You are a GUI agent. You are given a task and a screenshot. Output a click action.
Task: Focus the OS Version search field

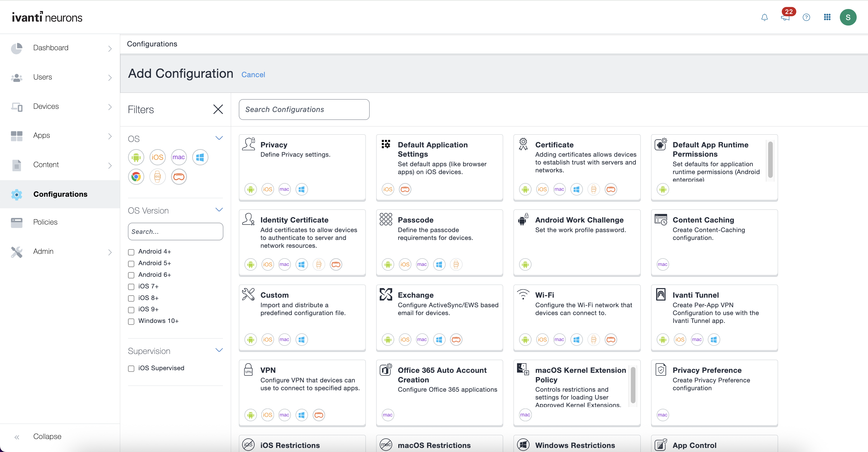175,232
